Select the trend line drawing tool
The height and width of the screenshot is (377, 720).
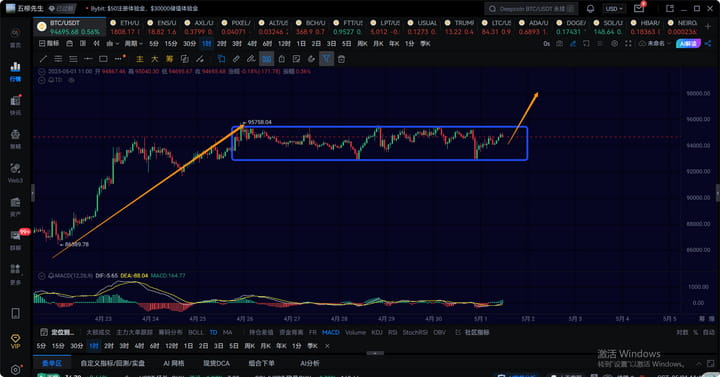click(x=43, y=59)
